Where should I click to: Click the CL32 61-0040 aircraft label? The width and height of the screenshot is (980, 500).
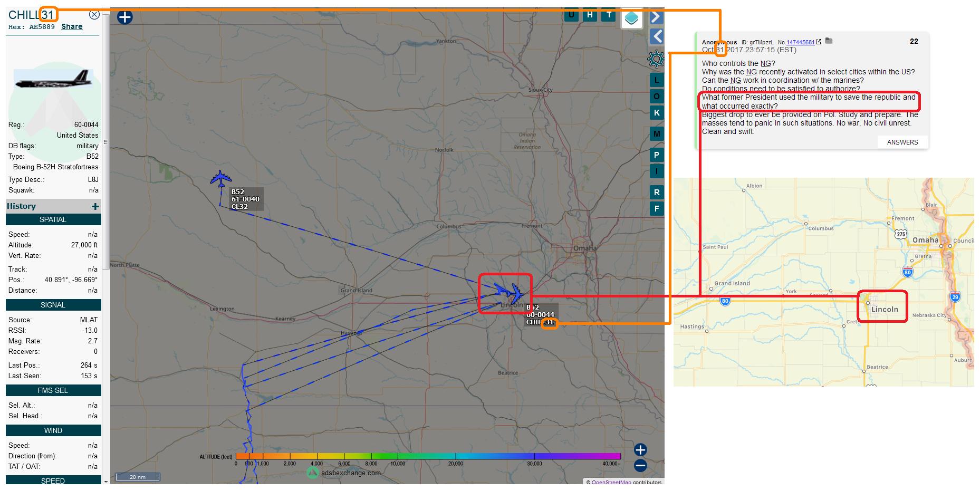click(x=246, y=199)
